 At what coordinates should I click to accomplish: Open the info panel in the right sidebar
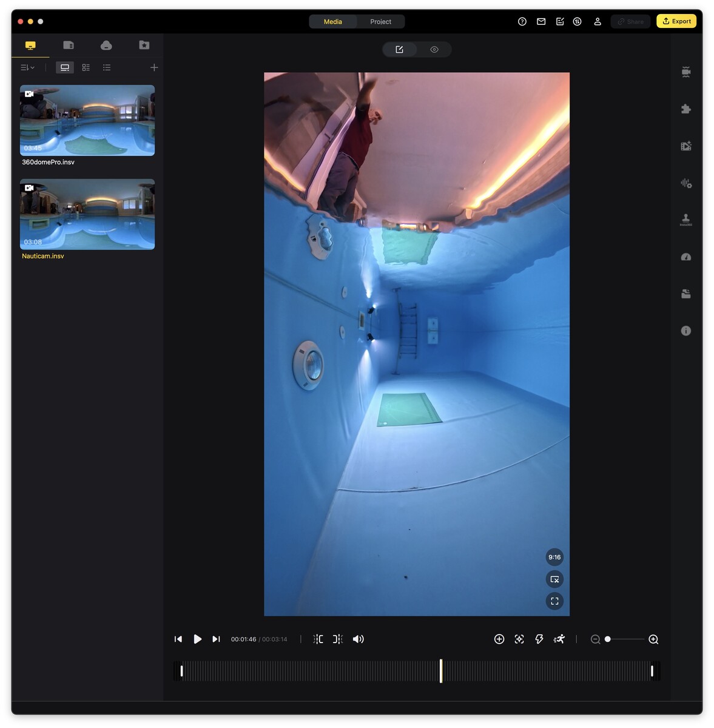(x=686, y=331)
